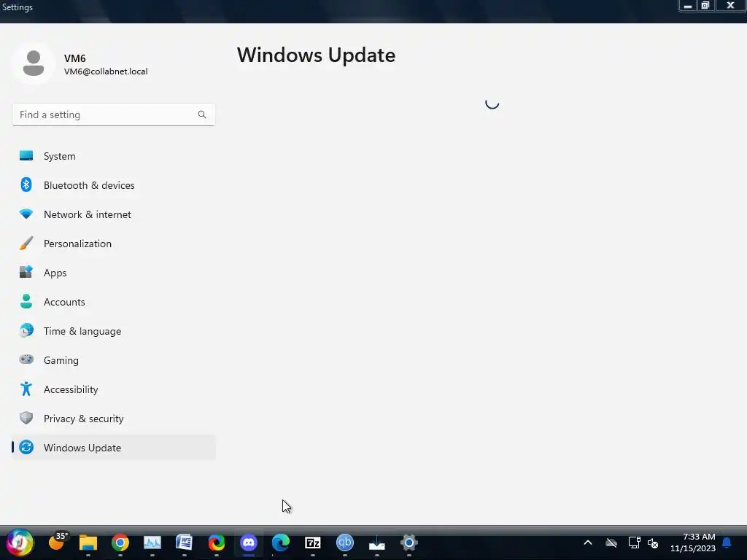
Task: Minimize the Settings window
Action: (x=688, y=6)
